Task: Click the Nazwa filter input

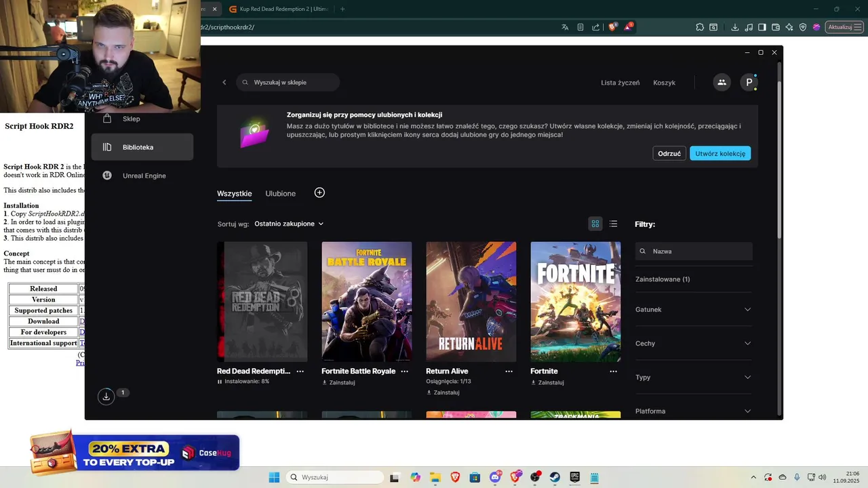Action: [x=694, y=251]
